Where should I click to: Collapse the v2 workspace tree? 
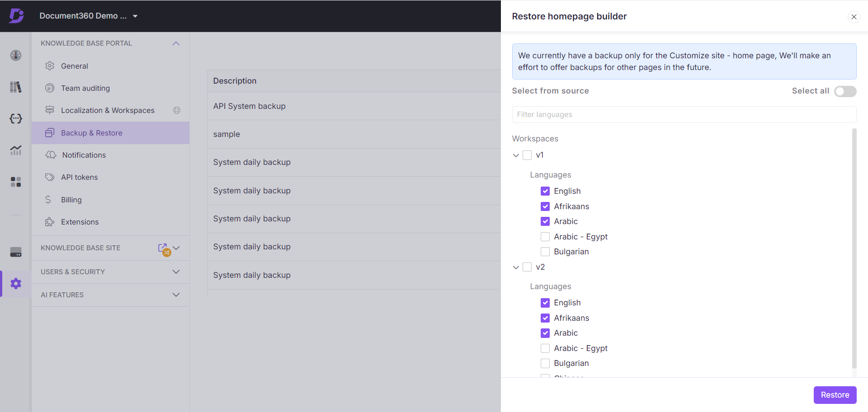click(516, 267)
